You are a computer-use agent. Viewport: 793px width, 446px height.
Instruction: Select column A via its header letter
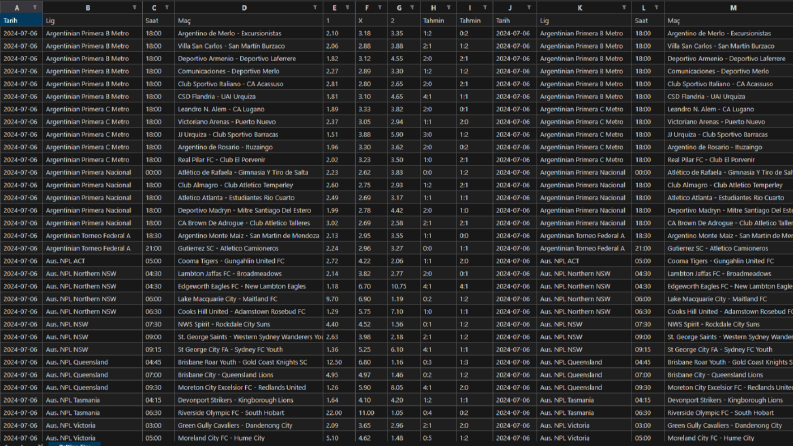pos(17,8)
